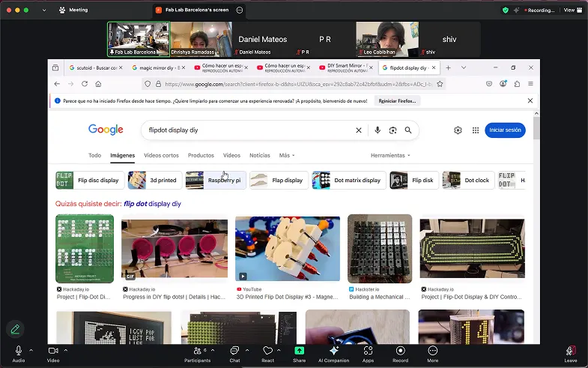The width and height of the screenshot is (588, 368).
Task: Click the flip dot display diy suggestion
Action: point(152,204)
